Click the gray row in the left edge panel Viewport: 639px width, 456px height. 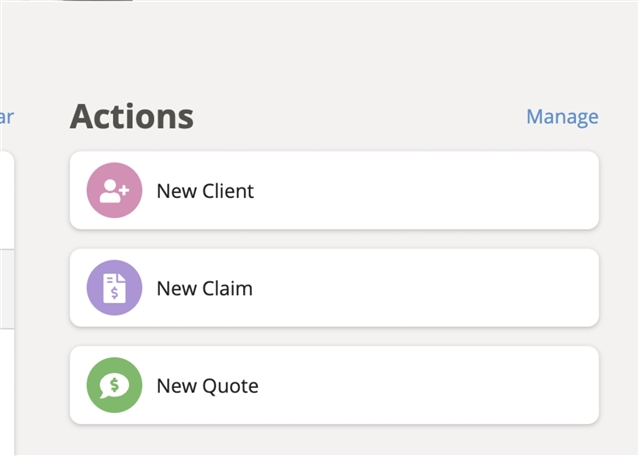pos(7,289)
